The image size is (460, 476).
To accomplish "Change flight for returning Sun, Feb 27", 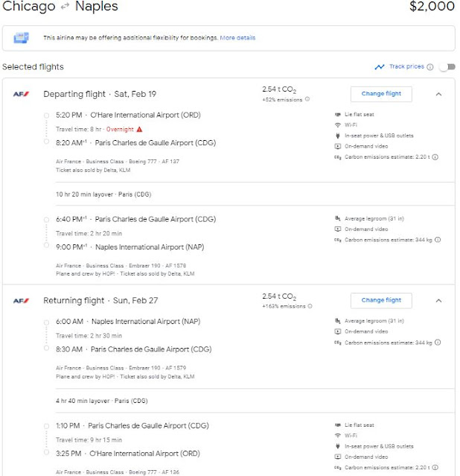I will point(381,300).
